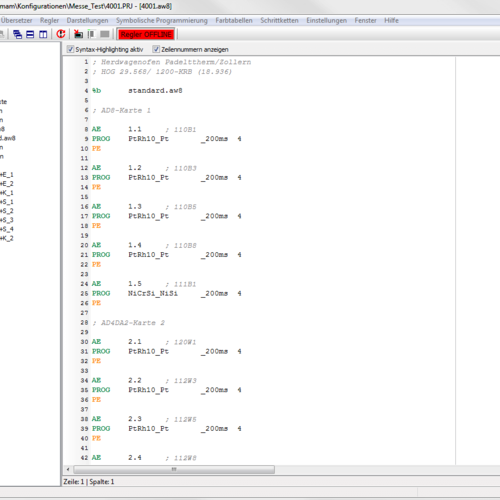Click the toolbar icon with green marker
Viewport: 500px width, 500px height.
click(x=91, y=34)
